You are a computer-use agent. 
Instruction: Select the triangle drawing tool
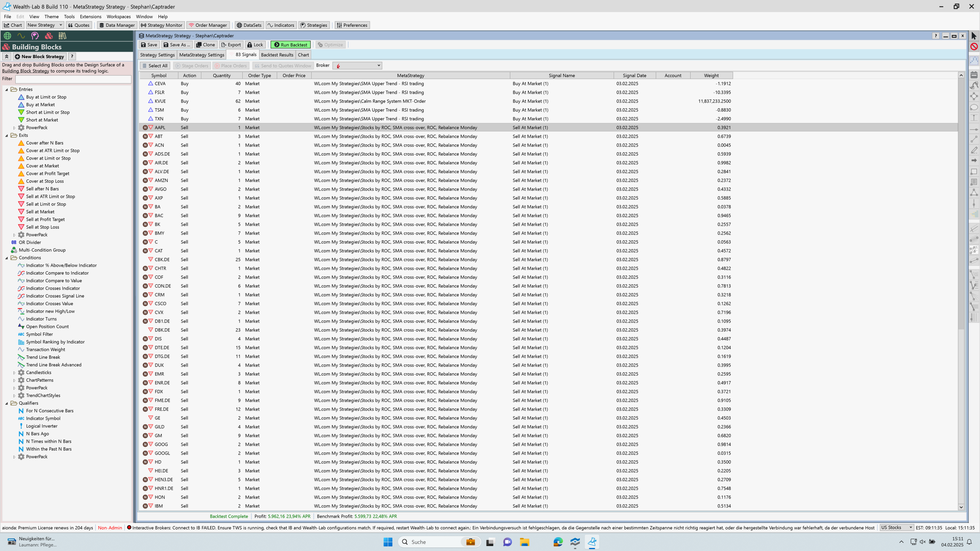pyautogui.click(x=974, y=193)
